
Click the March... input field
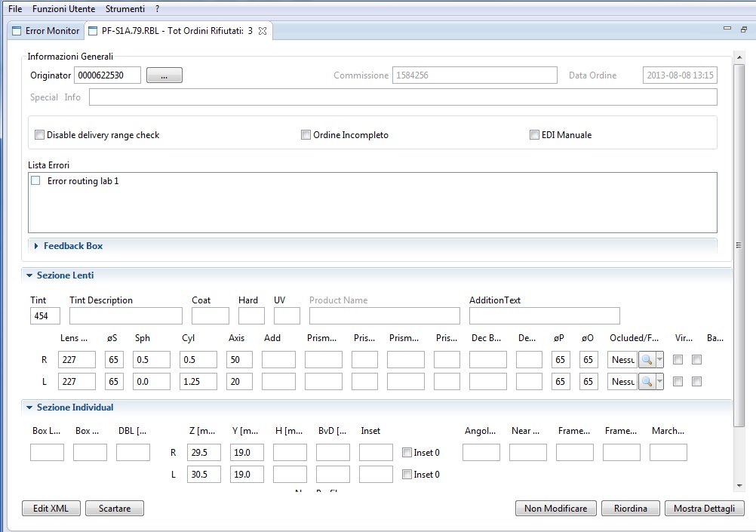668,453
